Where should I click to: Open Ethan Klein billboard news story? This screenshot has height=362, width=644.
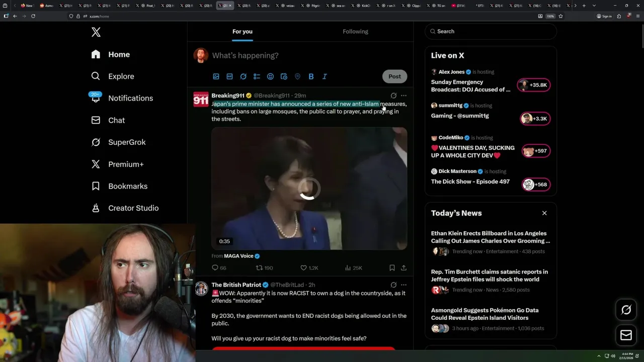491,242
